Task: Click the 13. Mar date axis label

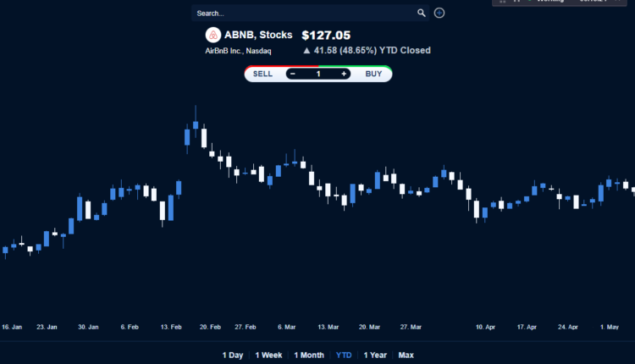Action: pyautogui.click(x=328, y=326)
